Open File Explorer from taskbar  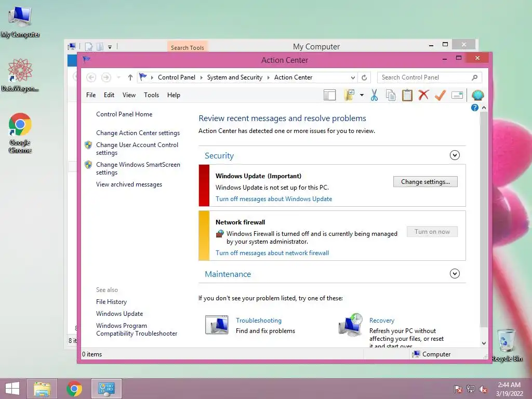click(x=42, y=389)
